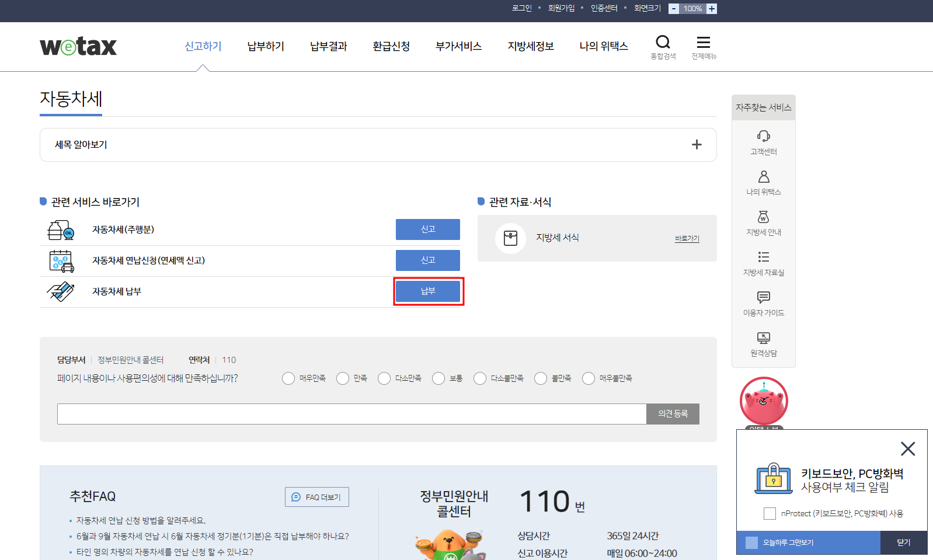The image size is (933, 560).
Task: Open FAQ about 6월과 9월 자동차세 연납
Action: point(213,536)
